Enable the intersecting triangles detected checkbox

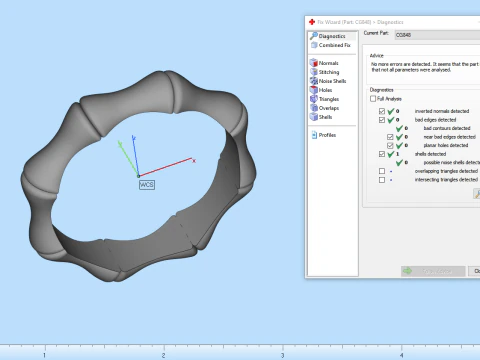tap(382, 180)
